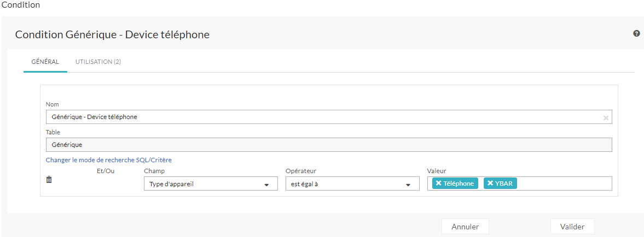
Task: Open the Utilisation (2) tab
Action: coord(98,62)
